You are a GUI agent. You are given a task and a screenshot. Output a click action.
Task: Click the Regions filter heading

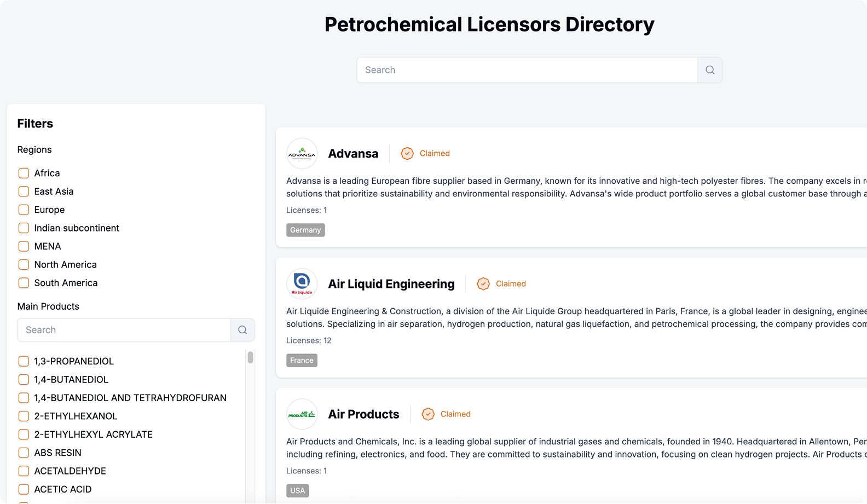(x=34, y=150)
